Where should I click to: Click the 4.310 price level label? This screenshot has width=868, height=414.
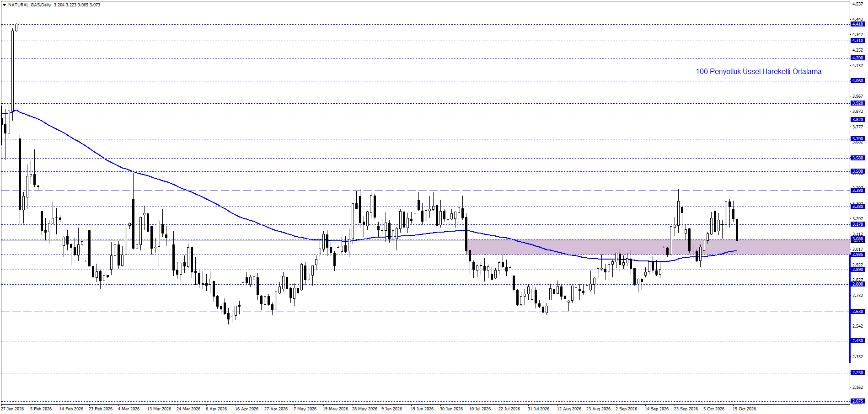click(857, 41)
